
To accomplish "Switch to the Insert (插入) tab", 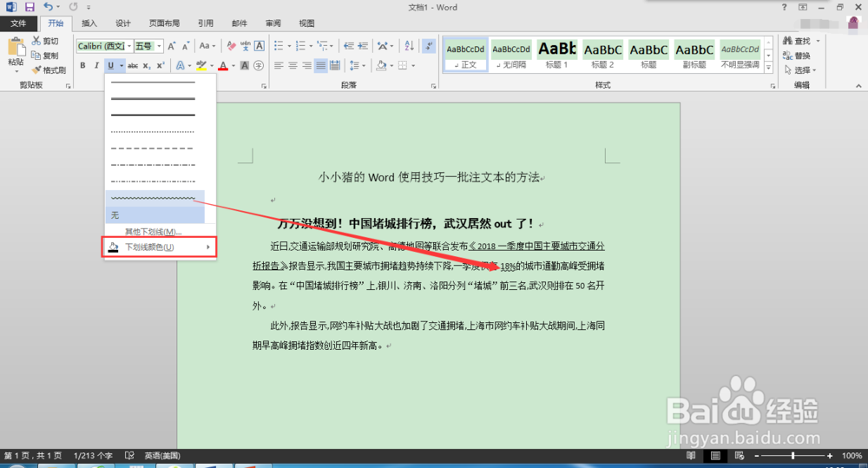I will pyautogui.click(x=89, y=23).
